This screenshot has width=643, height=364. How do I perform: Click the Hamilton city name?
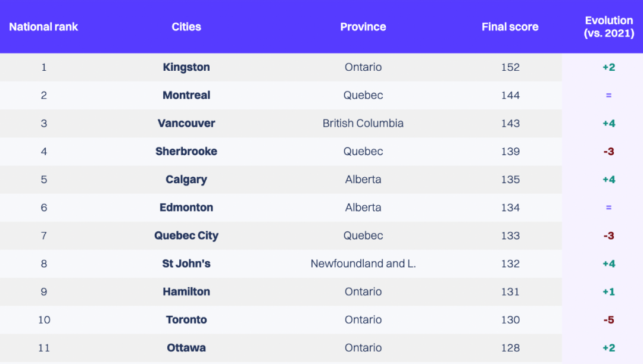pos(186,291)
